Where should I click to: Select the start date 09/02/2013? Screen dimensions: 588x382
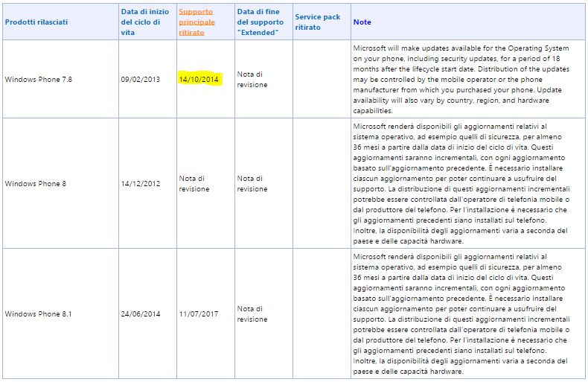tap(140, 80)
